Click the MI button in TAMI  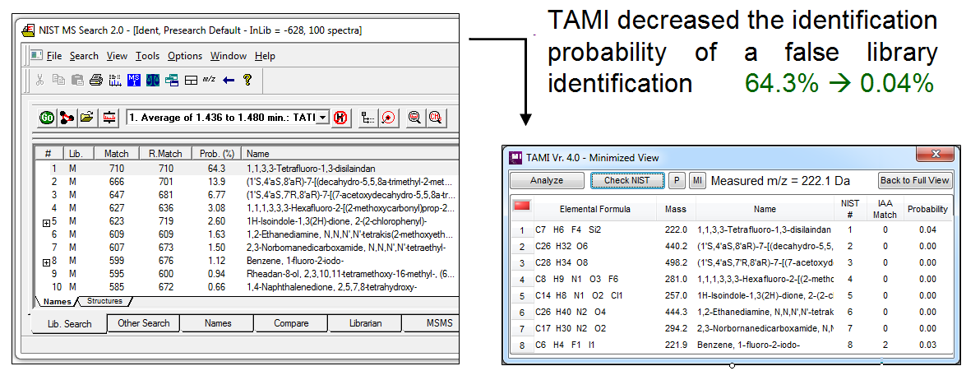[697, 181]
